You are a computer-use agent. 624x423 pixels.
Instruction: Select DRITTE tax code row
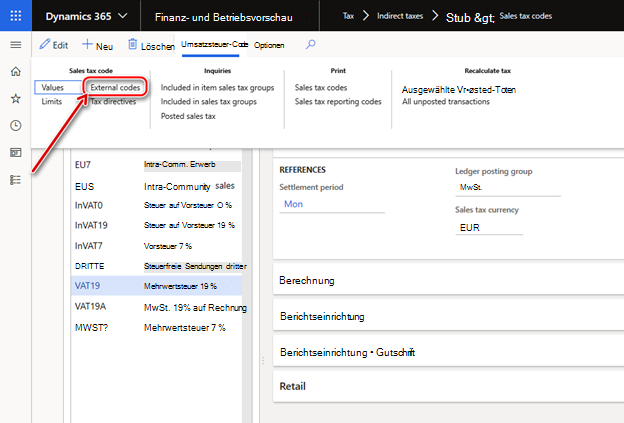point(157,266)
